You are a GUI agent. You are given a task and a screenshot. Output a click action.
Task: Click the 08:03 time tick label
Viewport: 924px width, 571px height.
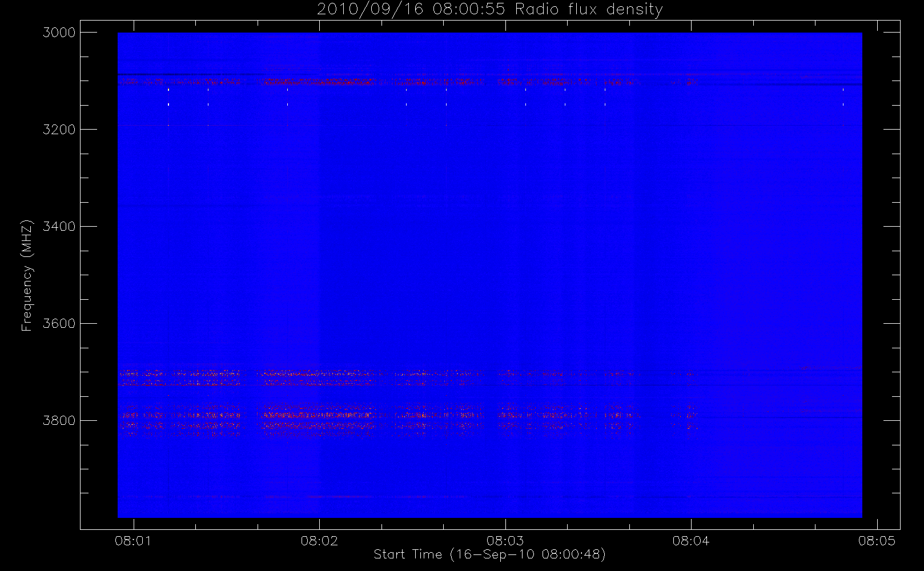tap(505, 541)
